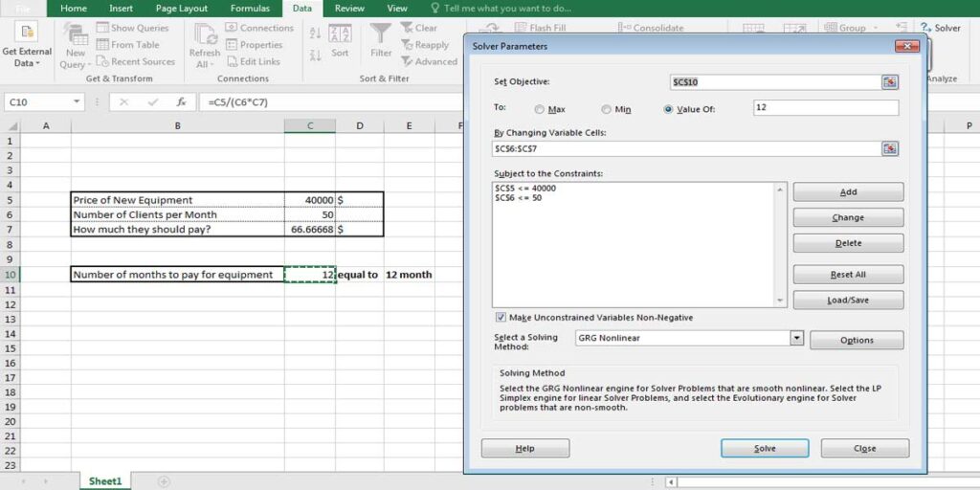Image resolution: width=980 pixels, height=490 pixels.
Task: Select constraint $C$5 <= 40000
Action: (525, 189)
